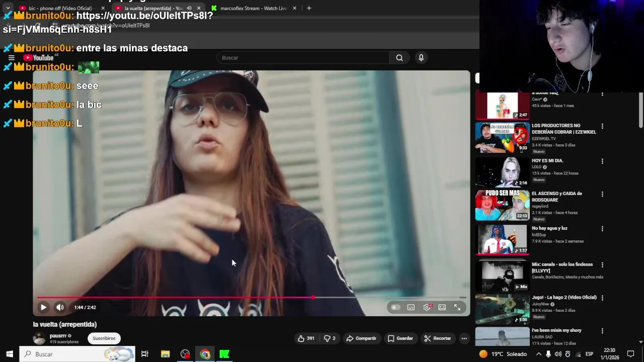Click the Recortar clip button
Image resolution: width=644 pixels, height=362 pixels.
[438, 338]
